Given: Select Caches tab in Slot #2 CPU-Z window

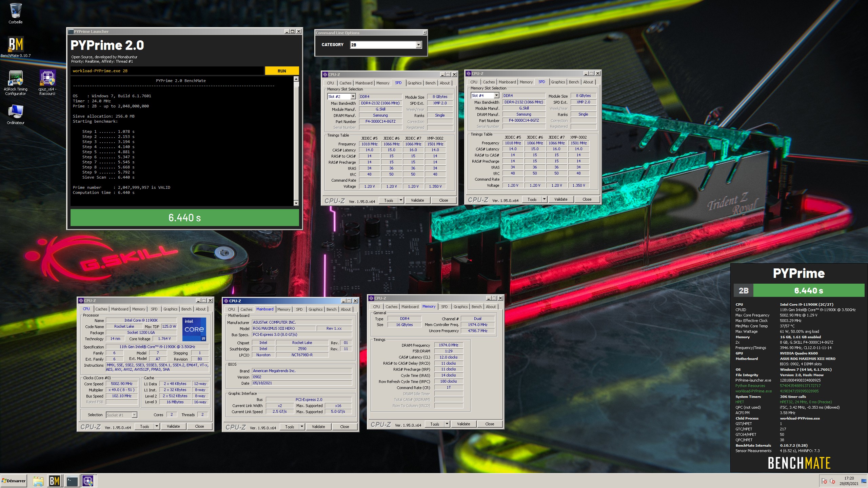Looking at the screenshot, I should point(345,83).
